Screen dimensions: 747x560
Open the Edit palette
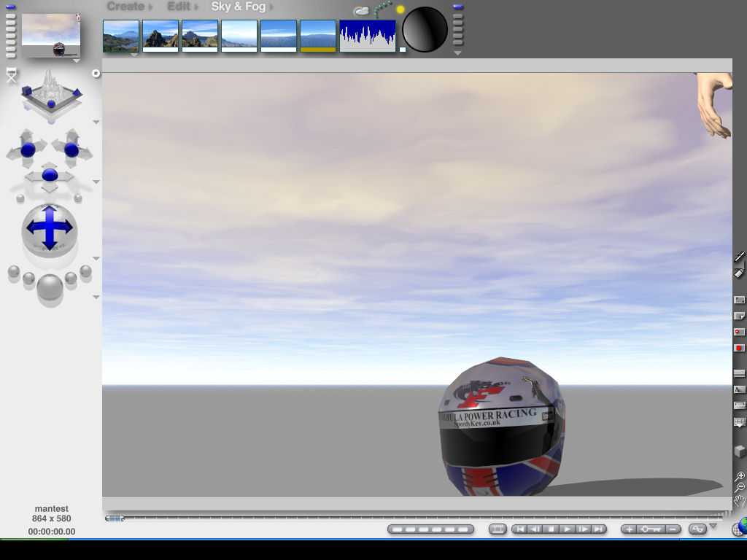179,7
